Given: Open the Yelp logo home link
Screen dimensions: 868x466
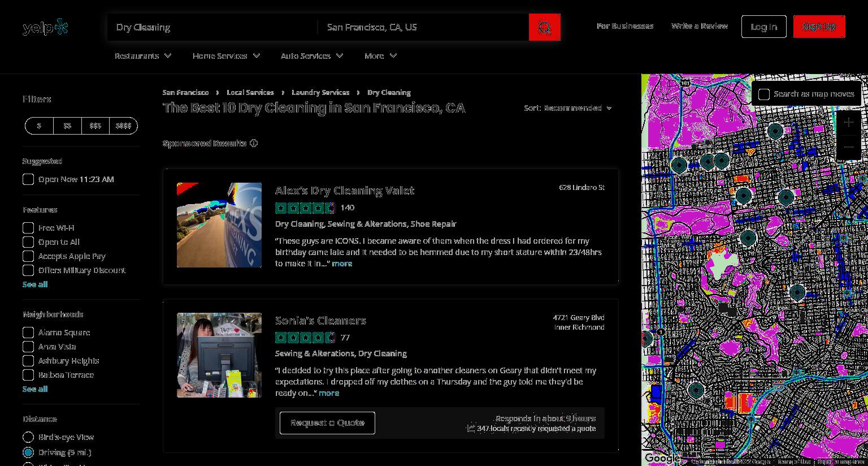Looking at the screenshot, I should (45, 27).
